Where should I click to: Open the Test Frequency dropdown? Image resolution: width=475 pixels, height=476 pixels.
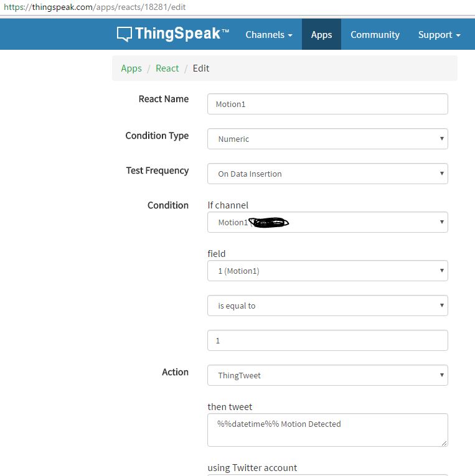(327, 174)
